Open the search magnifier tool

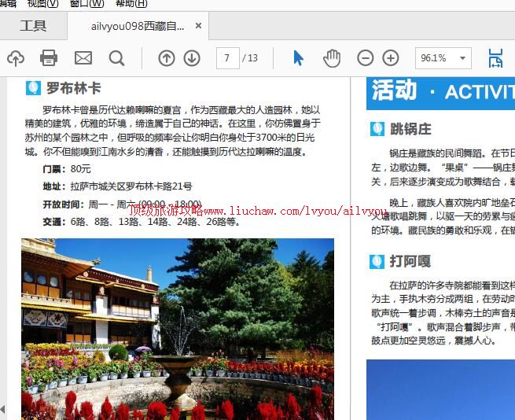[116, 58]
